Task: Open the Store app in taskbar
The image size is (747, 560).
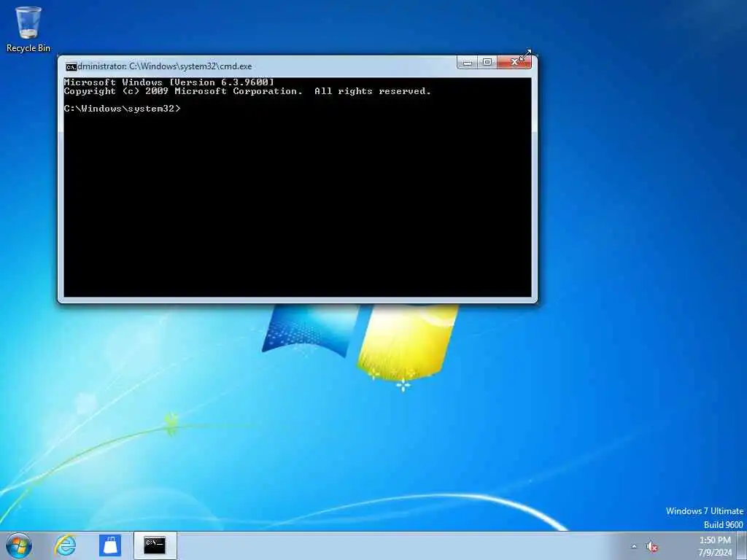Action: (110, 545)
